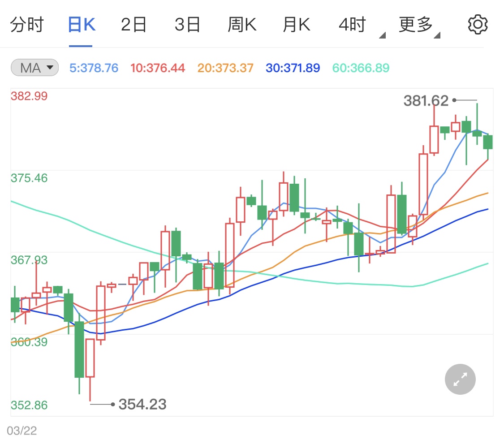Screen dimensions: 504x440
Task: Click the 03/22 date label
Action: coord(22,430)
